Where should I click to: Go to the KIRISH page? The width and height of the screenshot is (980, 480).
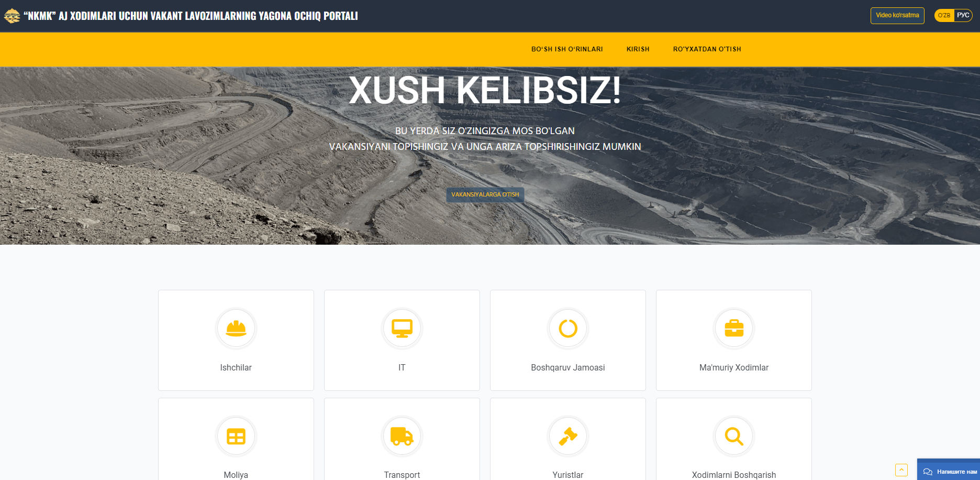click(638, 49)
